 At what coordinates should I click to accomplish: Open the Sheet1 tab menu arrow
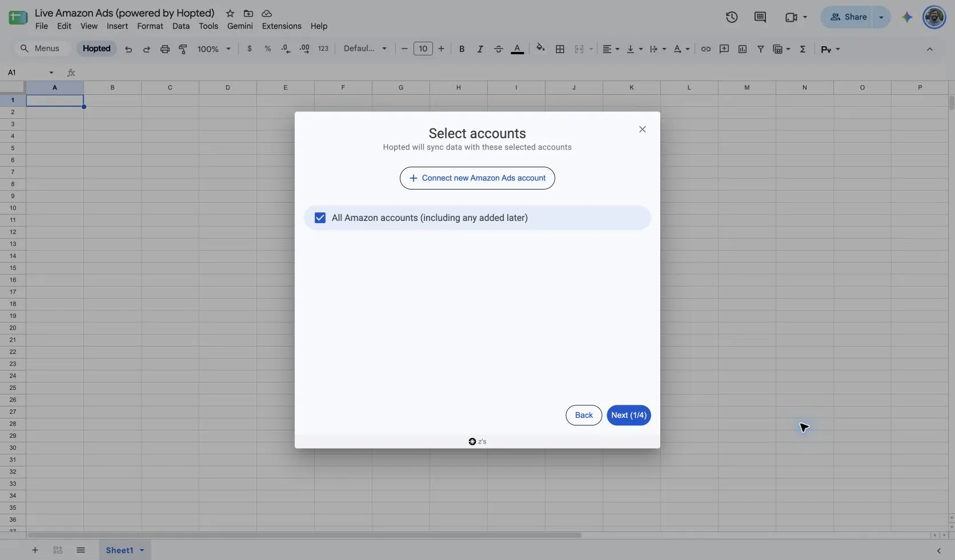[142, 550]
